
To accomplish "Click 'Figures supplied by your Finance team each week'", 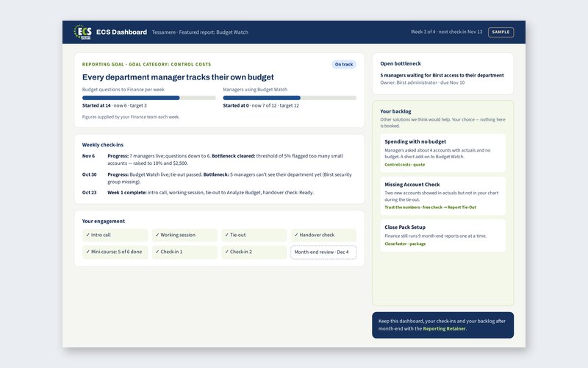I will tap(131, 117).
